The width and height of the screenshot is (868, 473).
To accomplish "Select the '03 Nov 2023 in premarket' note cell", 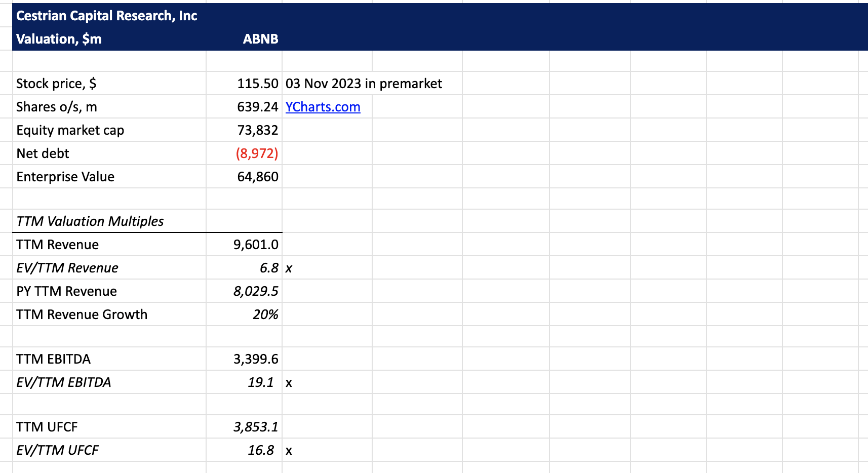I will point(364,84).
